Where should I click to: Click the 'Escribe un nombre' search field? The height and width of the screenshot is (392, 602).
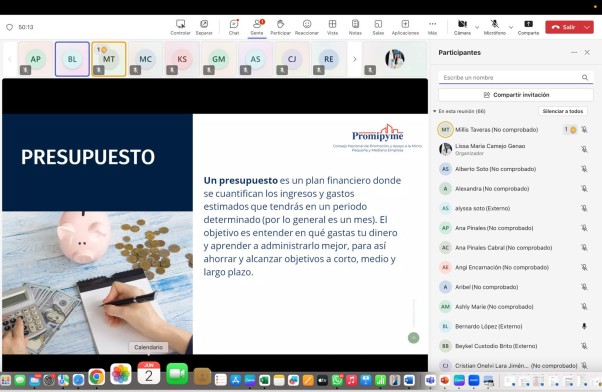pos(516,78)
